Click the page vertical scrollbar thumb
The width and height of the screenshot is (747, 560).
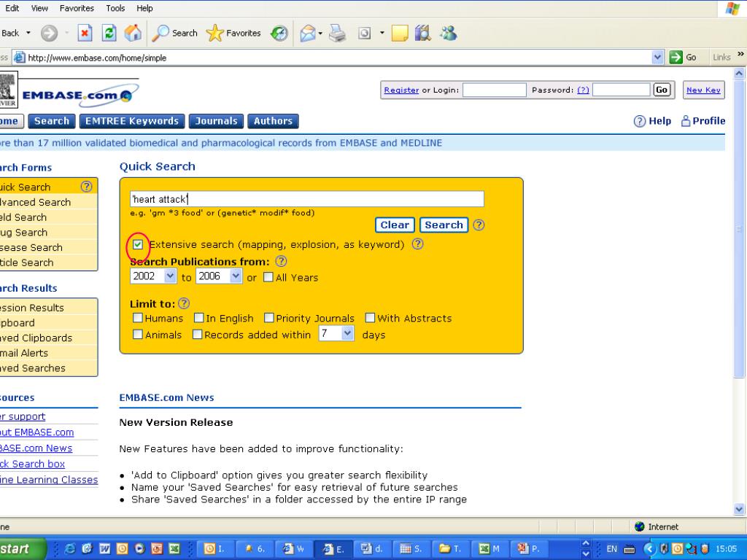coord(740,228)
